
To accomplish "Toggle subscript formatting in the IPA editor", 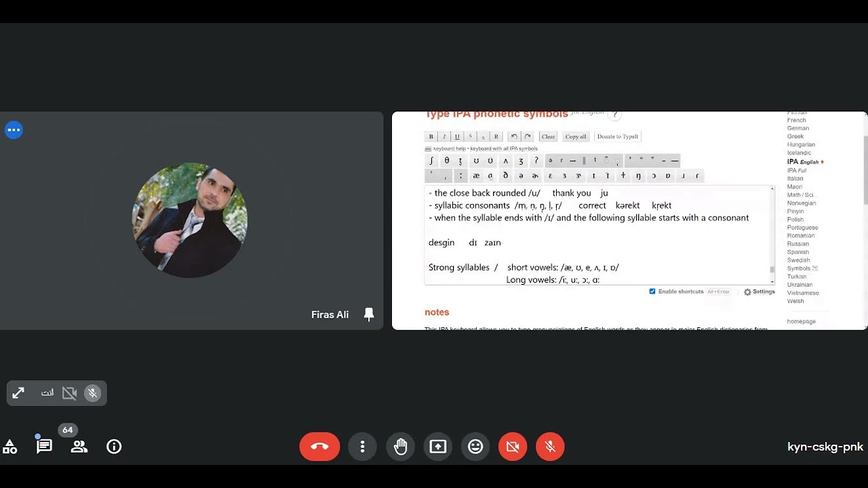I will tap(483, 136).
